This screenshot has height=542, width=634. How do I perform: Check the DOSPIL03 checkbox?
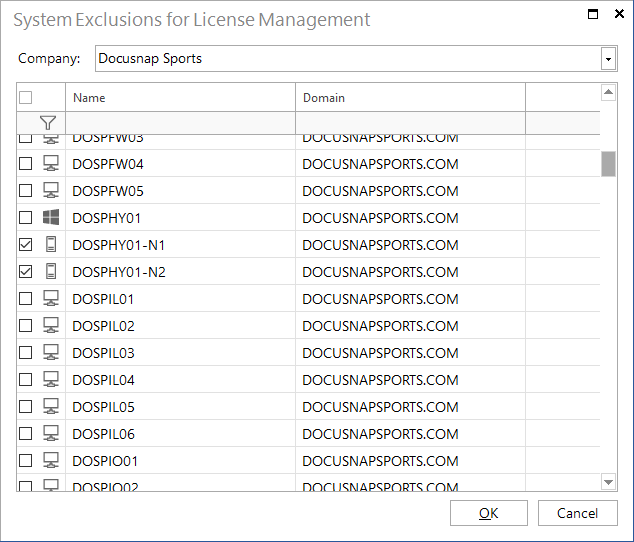point(25,353)
